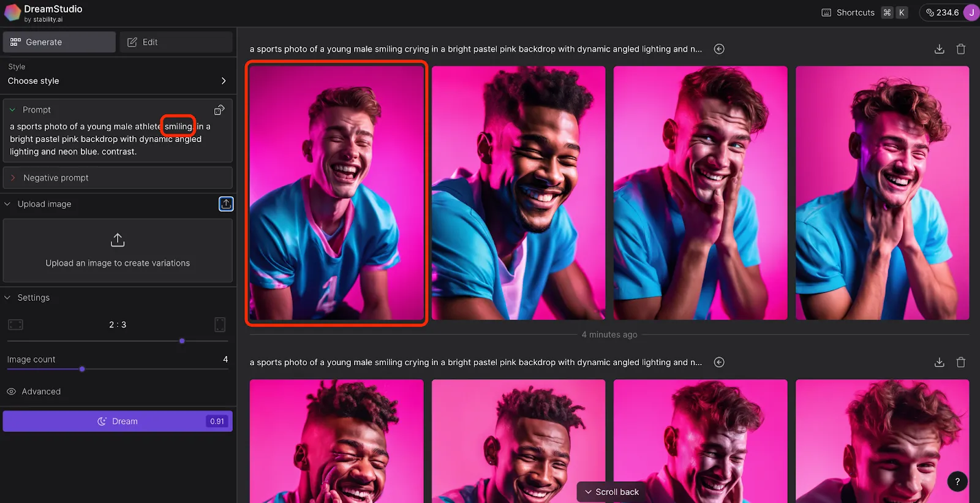Collapse the Upload image section
The width and height of the screenshot is (980, 503).
(7, 204)
